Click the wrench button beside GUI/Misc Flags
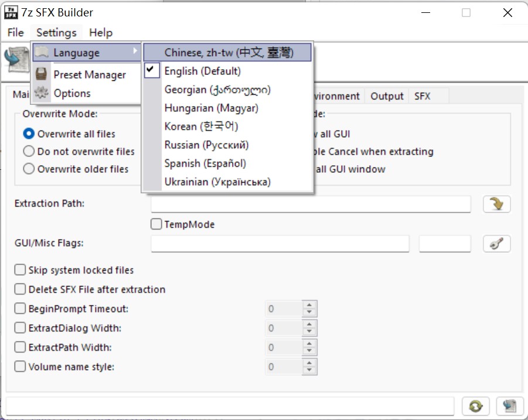This screenshot has width=528, height=420. click(497, 243)
